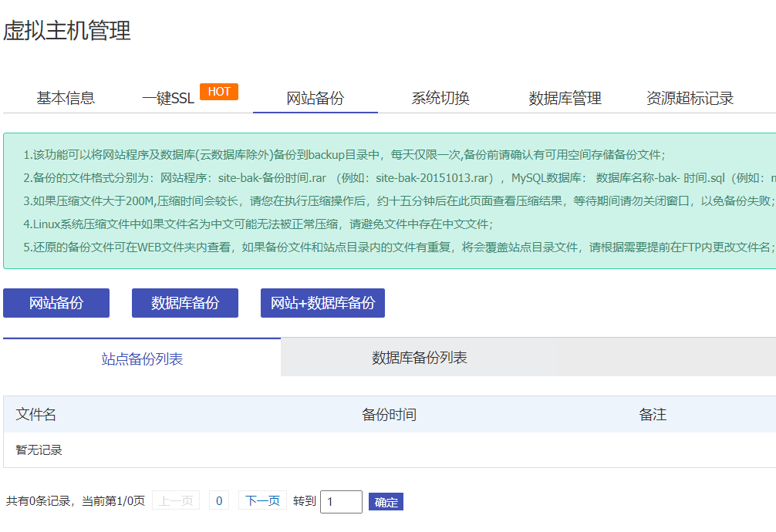Click the page number 0 button
776x532 pixels.
point(218,500)
